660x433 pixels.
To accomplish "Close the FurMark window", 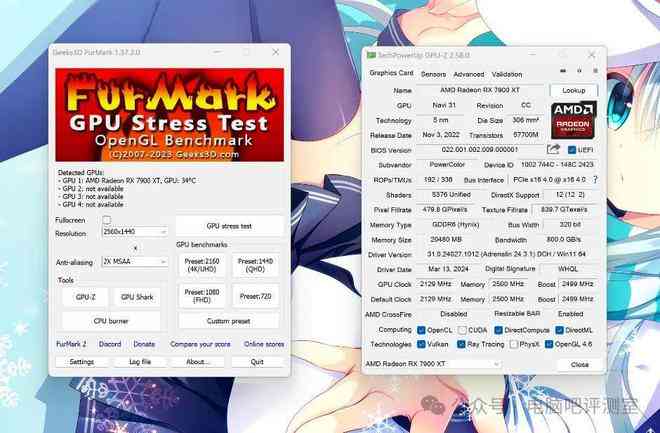I will click(x=276, y=52).
